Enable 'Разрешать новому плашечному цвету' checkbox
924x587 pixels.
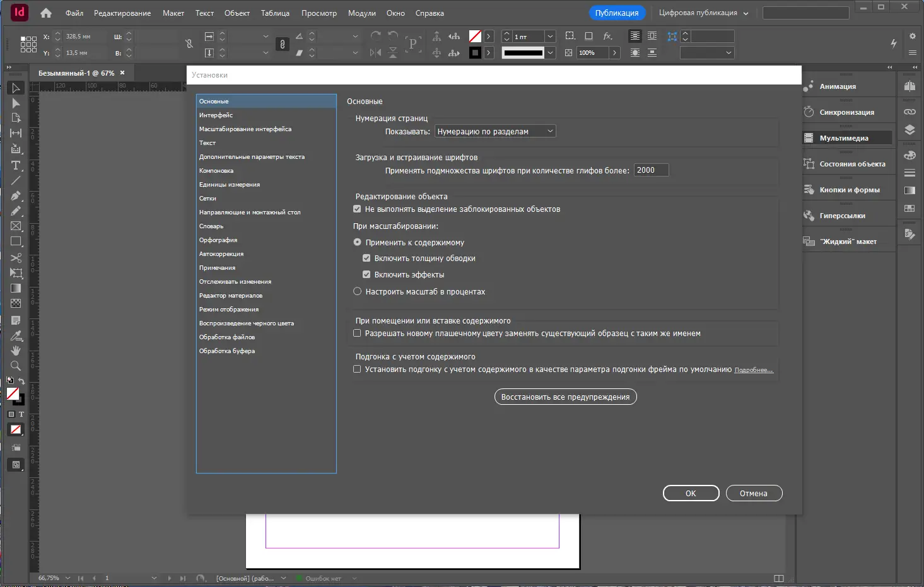point(357,334)
